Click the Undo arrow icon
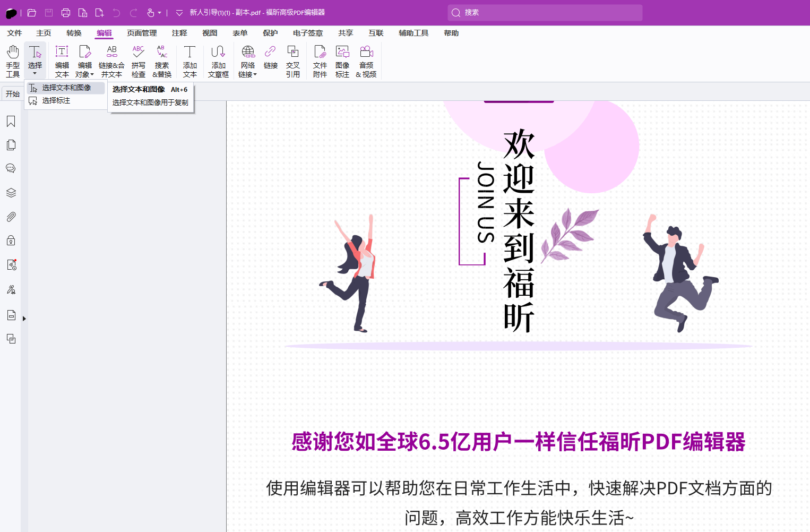This screenshot has height=532, width=810. tap(116, 13)
